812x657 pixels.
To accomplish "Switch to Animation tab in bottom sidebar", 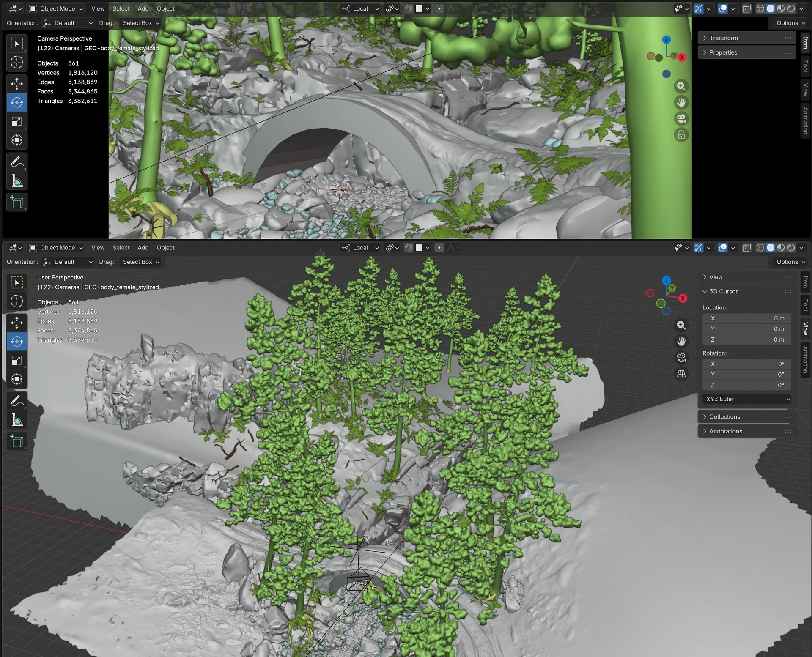I will click(x=805, y=359).
